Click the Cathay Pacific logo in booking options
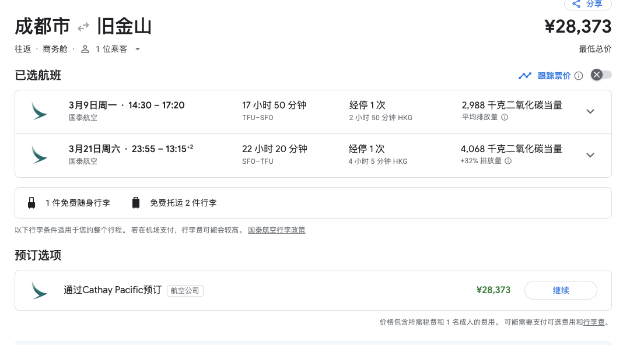The width and height of the screenshot is (644, 345). 40,290
